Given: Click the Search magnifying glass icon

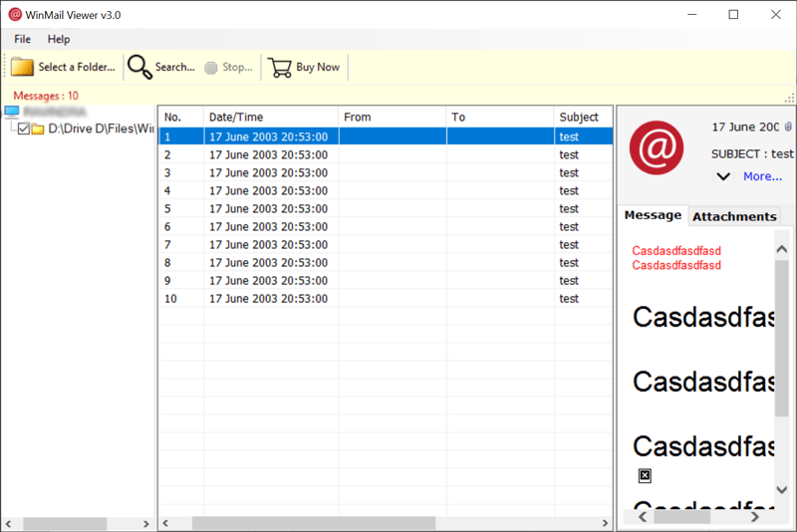Looking at the screenshot, I should pos(139,67).
